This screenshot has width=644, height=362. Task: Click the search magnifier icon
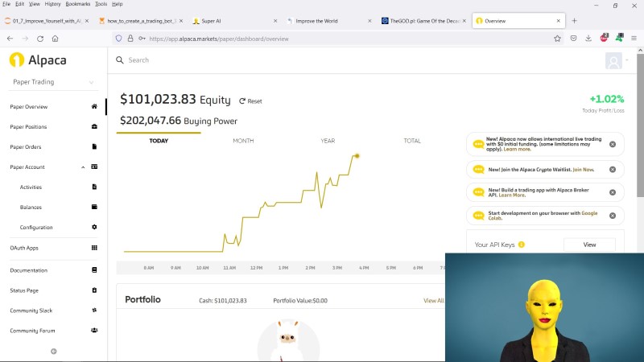point(119,60)
